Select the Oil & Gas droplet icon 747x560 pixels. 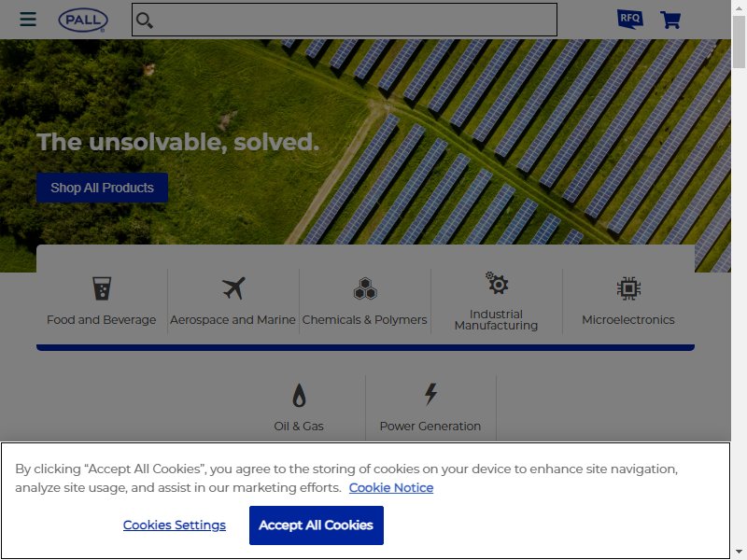299,395
